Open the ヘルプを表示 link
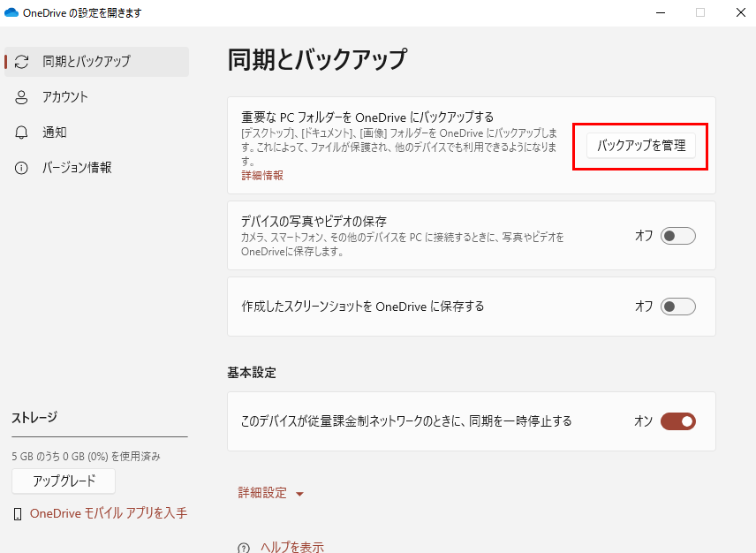This screenshot has height=553, width=756. click(292, 547)
